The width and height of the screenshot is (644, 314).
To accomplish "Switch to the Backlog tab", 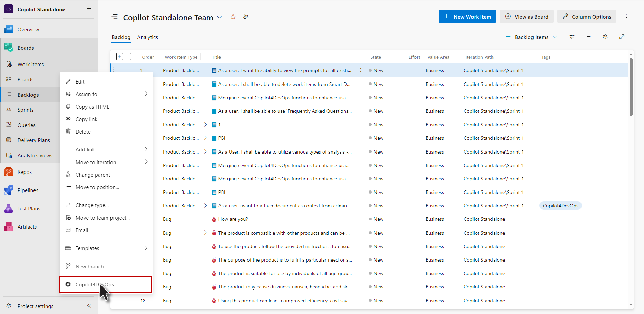I will click(121, 37).
